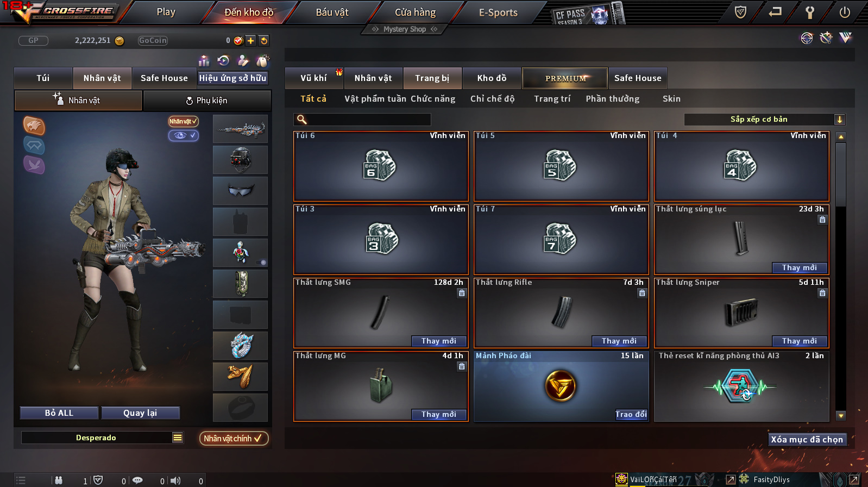Open the CF Pass Season 3 banner
Screen dimensions: 868x487
point(588,13)
